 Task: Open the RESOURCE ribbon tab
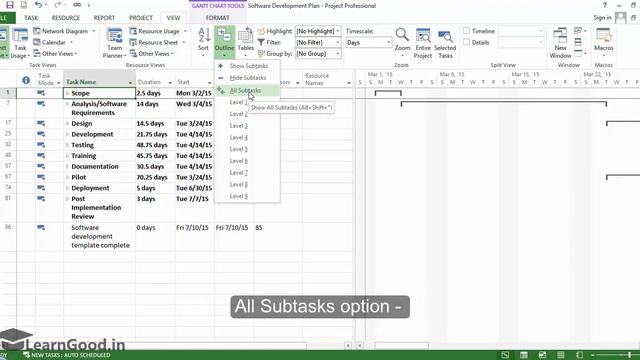(x=66, y=18)
